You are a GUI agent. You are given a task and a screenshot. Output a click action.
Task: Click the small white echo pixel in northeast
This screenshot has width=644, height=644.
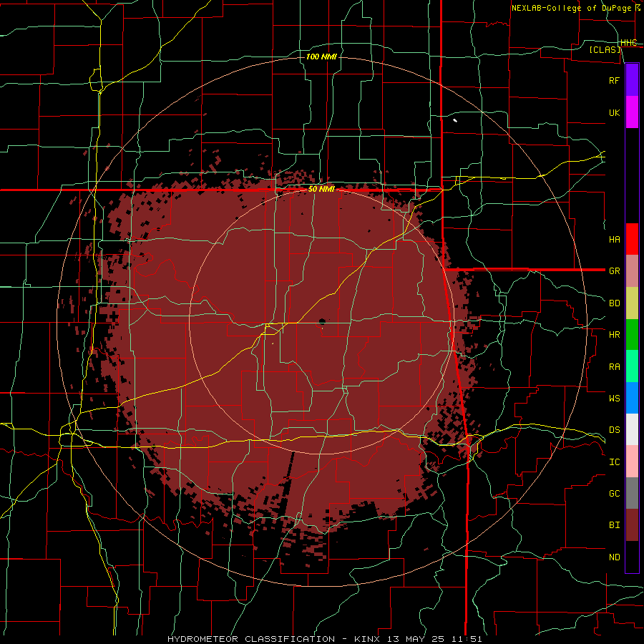point(455,120)
